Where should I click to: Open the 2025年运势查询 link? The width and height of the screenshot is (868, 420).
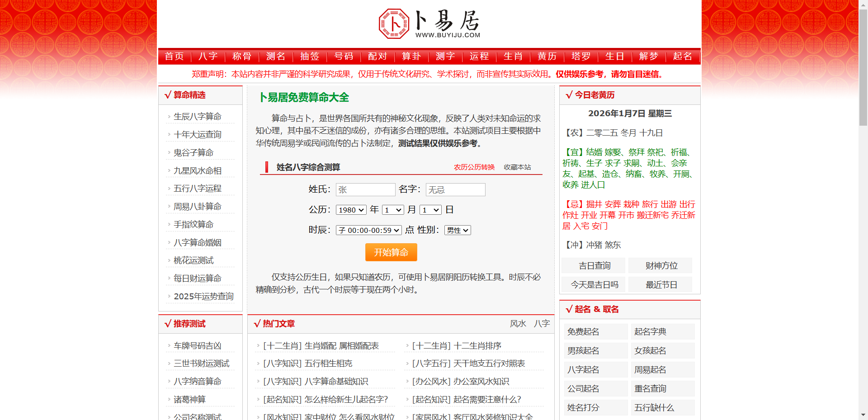pyautogui.click(x=203, y=296)
